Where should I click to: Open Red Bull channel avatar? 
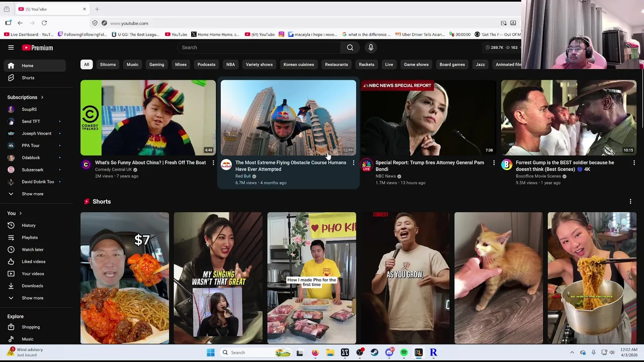(226, 165)
